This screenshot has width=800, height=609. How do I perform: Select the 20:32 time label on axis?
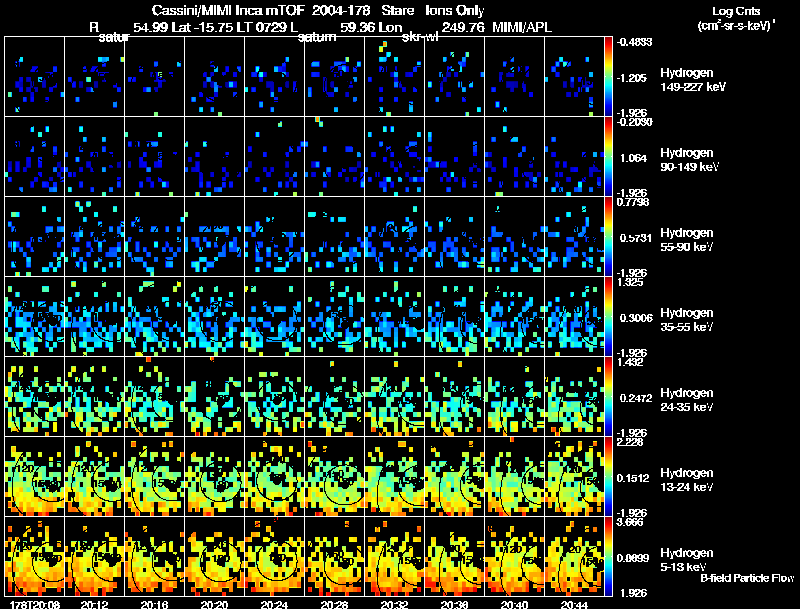394,603
